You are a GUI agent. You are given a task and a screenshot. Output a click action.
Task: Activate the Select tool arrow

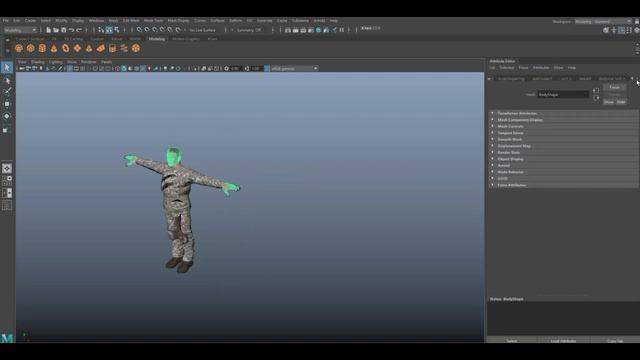7,67
